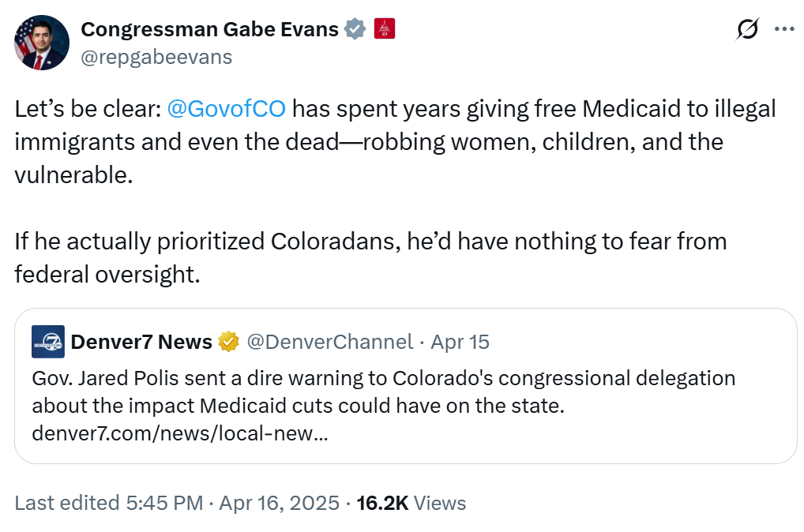Click the Apr 15 quoted post date
Image resolution: width=804 pixels, height=532 pixels.
point(460,342)
